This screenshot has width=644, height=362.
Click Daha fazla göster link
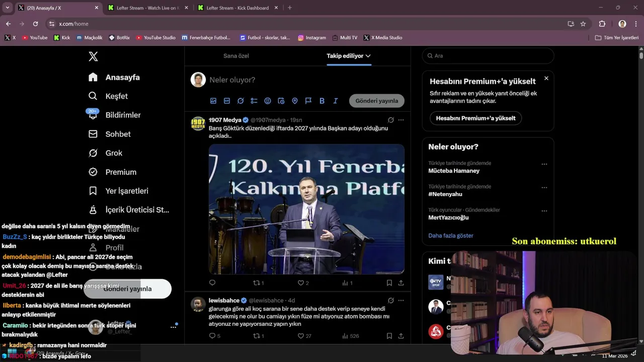pyautogui.click(x=451, y=236)
